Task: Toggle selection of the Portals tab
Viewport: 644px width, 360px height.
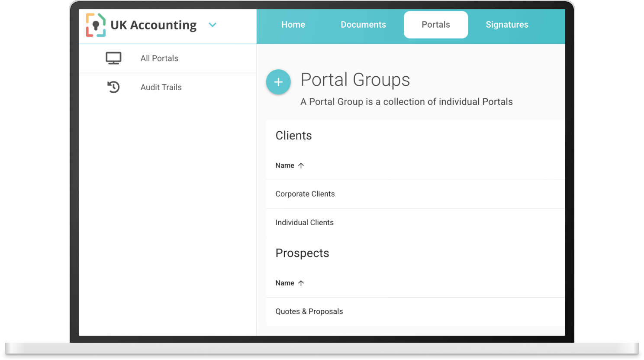Action: tap(435, 25)
